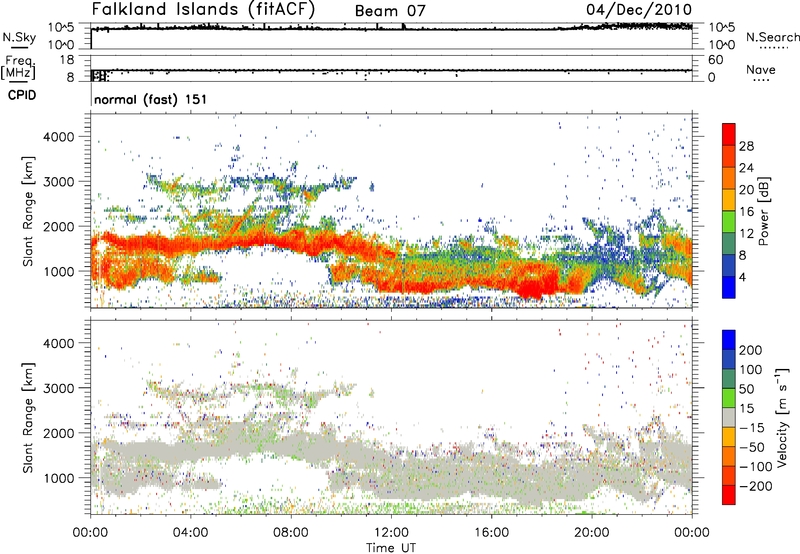Click the 'Slant Range [km]' label of the velocity panel
Image resolution: width=800 pixels, height=554 pixels.
28,417
